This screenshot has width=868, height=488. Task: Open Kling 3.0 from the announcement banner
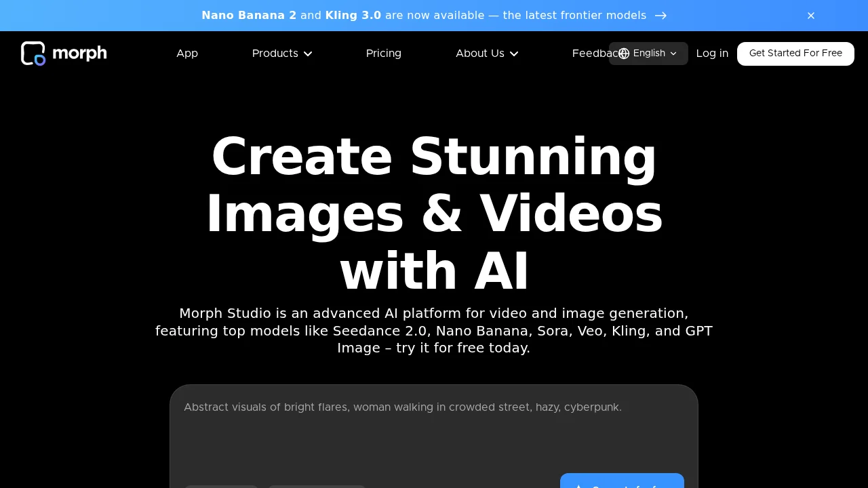353,16
